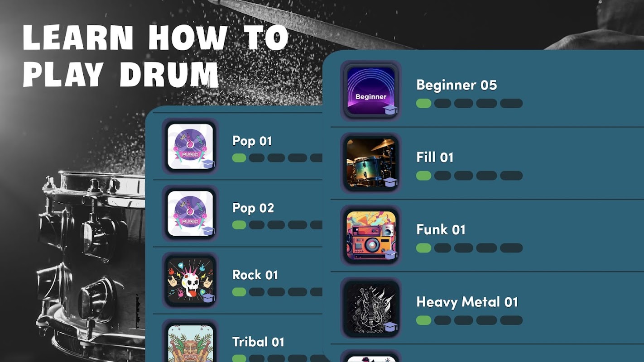The image size is (644, 362).
Task: Click the green progress pill under Pop 02
Action: [x=239, y=225]
